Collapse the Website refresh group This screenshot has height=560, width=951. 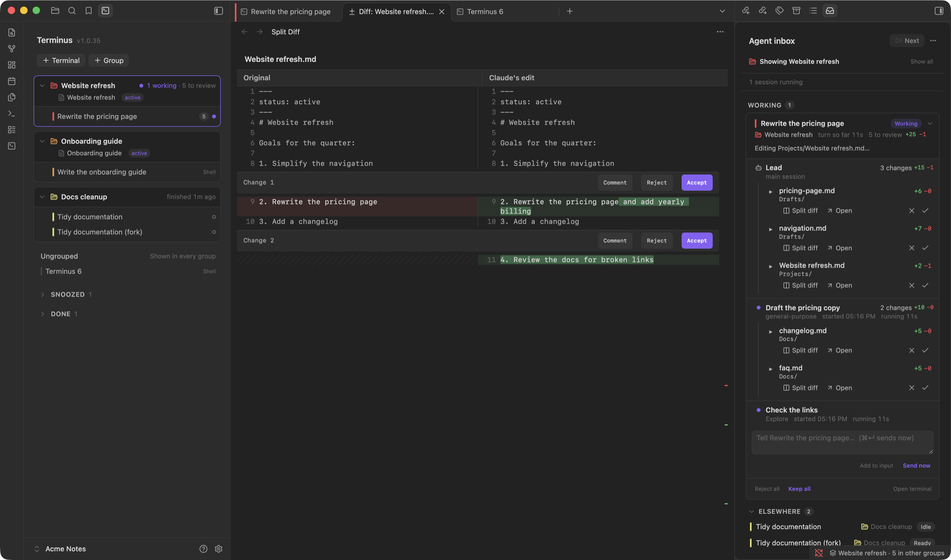(x=42, y=86)
